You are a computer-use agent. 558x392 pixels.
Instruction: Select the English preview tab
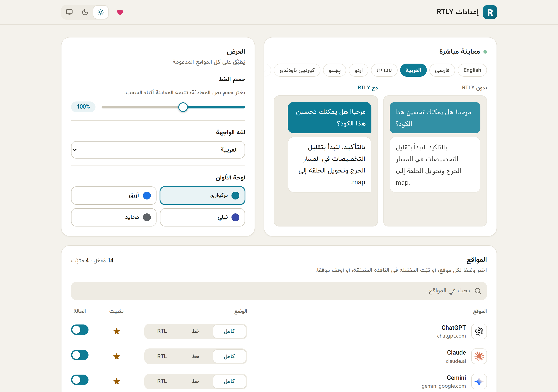472,70
